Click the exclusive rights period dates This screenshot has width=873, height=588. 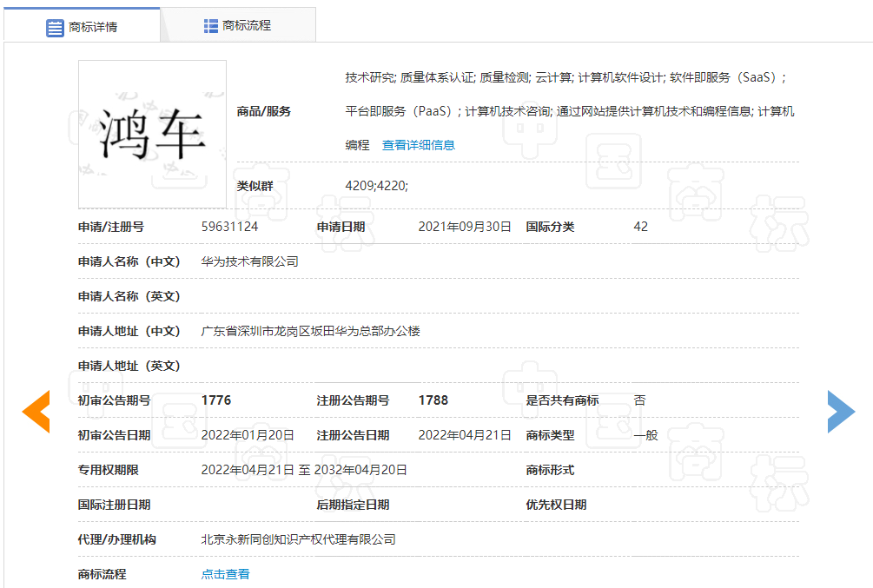click(x=304, y=470)
